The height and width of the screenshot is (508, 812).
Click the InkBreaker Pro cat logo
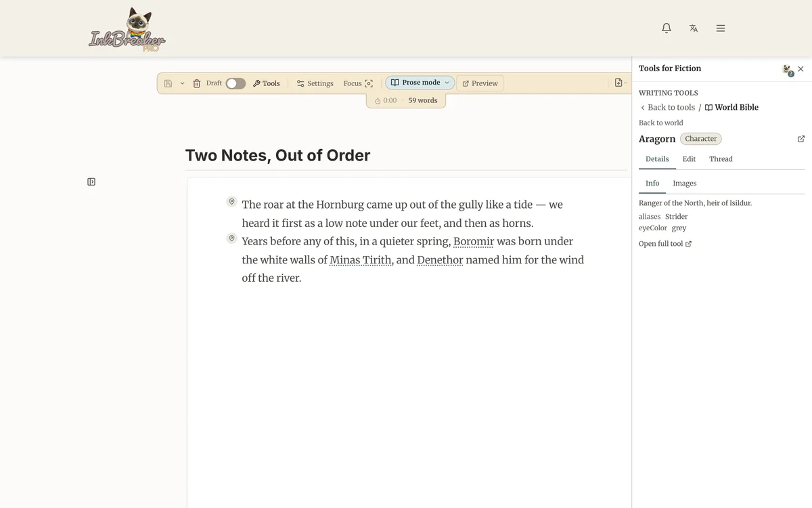[x=127, y=30]
